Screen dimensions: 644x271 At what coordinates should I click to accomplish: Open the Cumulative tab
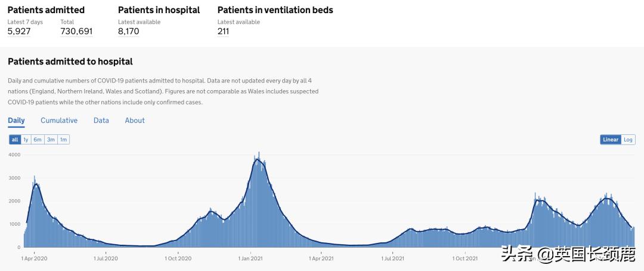(59, 121)
